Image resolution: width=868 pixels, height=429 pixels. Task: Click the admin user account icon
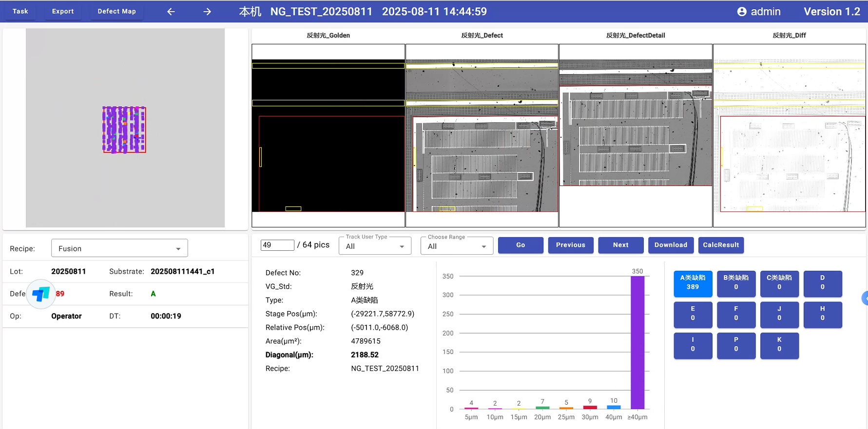tap(741, 12)
